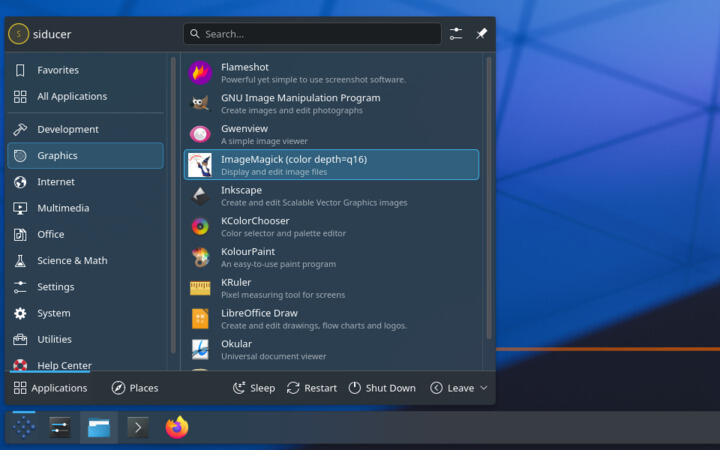This screenshot has height=450, width=720.
Task: Click the Multimedia monitor icon
Action: (x=20, y=208)
